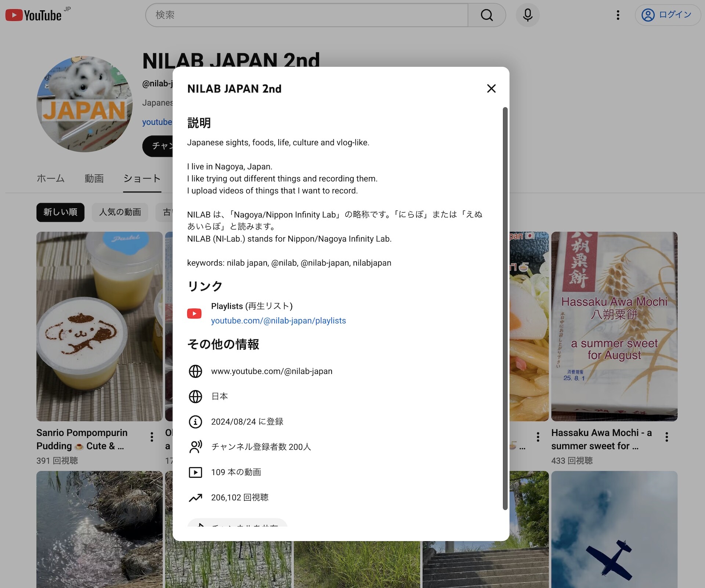Open options for Hassaku Awa Mochi short

coord(666,437)
